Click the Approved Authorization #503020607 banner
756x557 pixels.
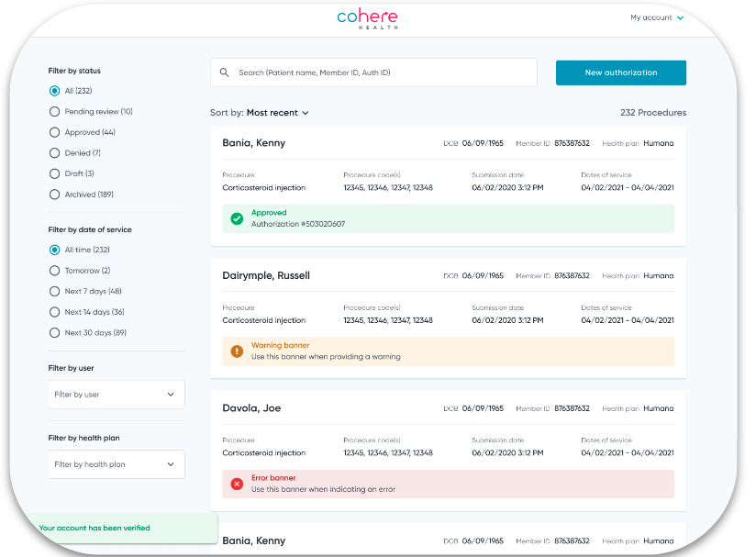(448, 218)
